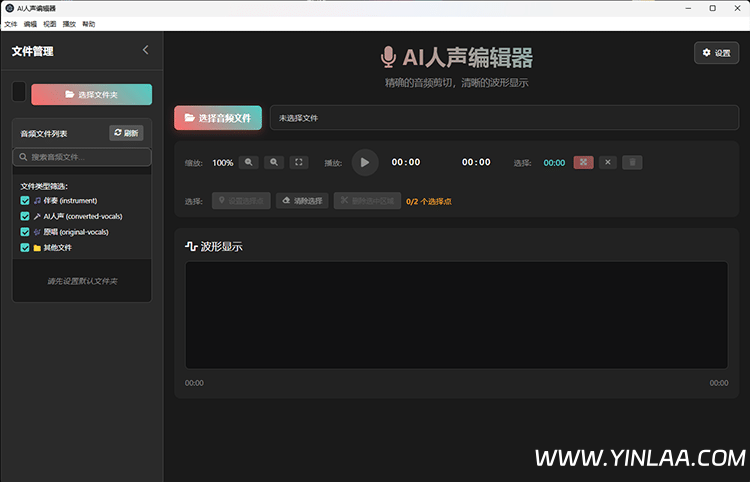
Task: Click the small dark square beside 选择文件夹
Action: coord(19,91)
